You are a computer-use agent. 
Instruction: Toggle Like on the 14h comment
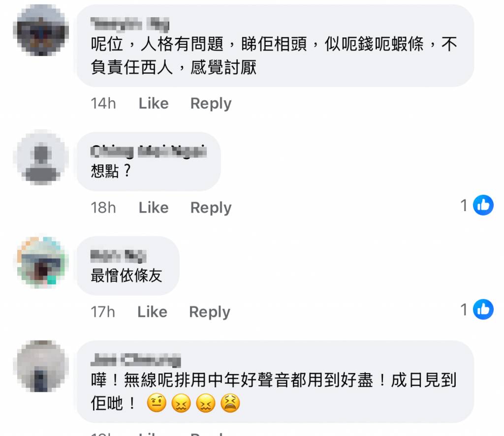(154, 103)
